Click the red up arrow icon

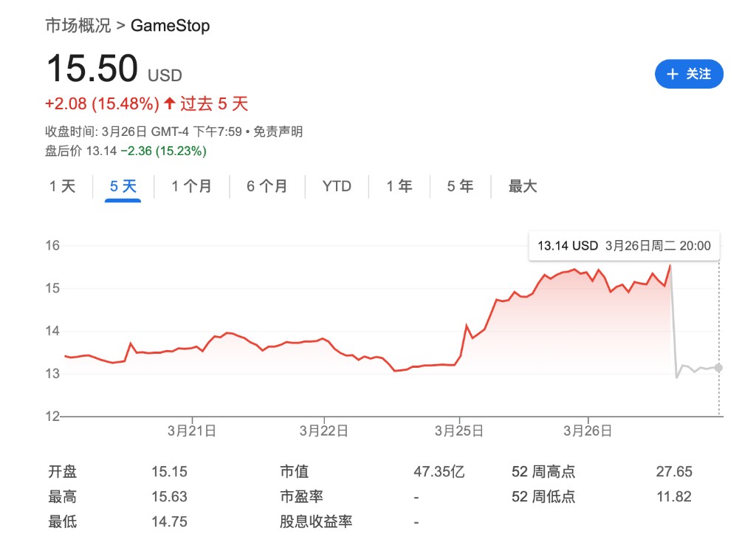click(169, 103)
